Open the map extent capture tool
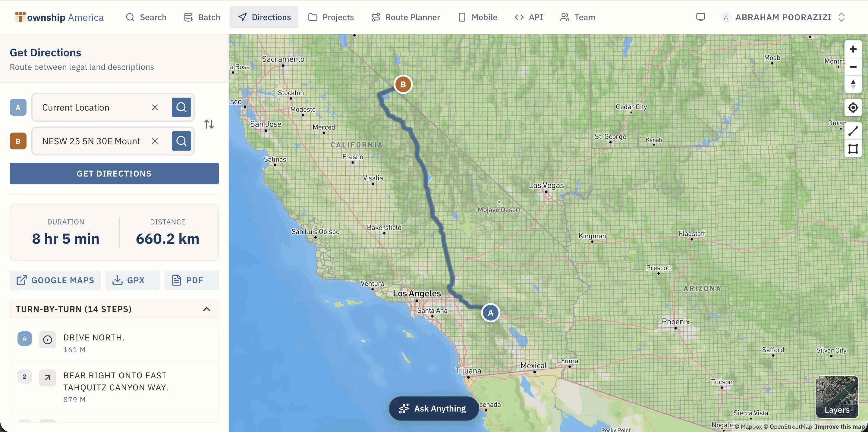 point(853,149)
